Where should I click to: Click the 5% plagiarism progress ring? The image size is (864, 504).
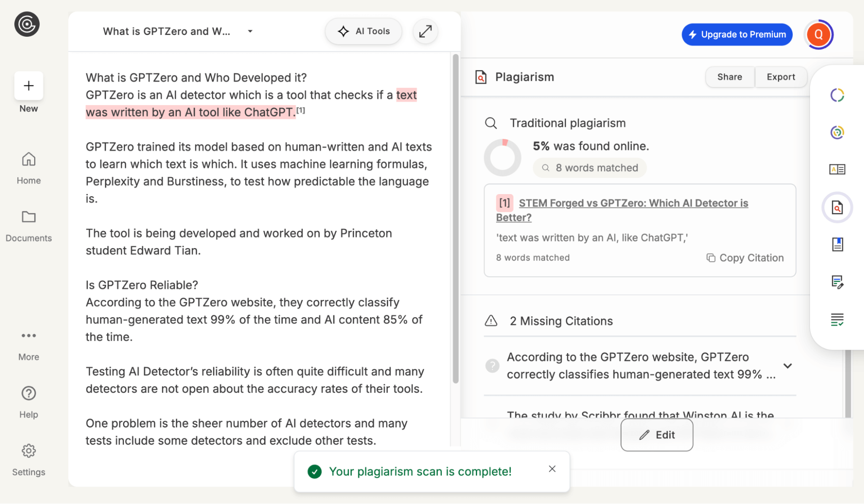[502, 157]
